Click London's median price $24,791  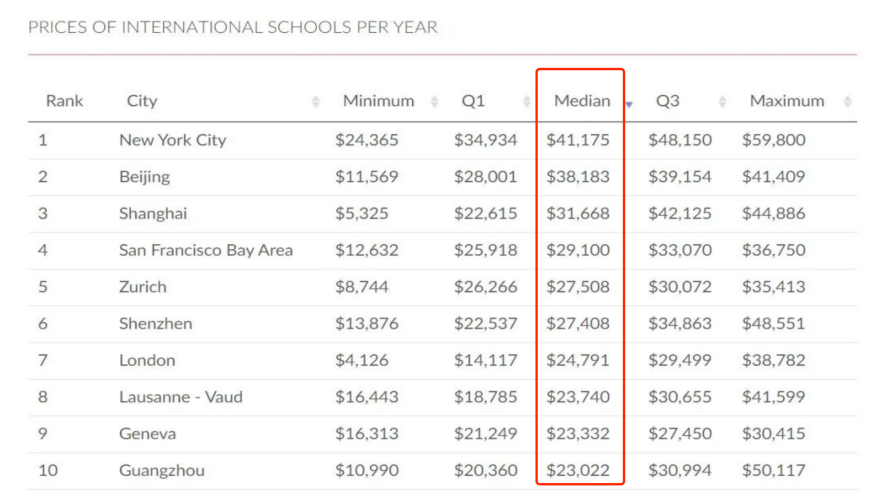click(x=578, y=360)
